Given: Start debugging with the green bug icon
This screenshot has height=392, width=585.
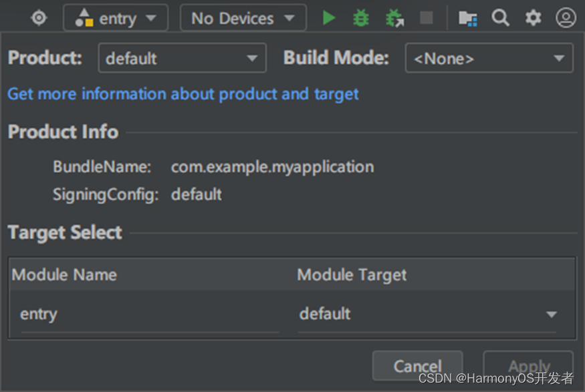Looking at the screenshot, I should point(361,18).
